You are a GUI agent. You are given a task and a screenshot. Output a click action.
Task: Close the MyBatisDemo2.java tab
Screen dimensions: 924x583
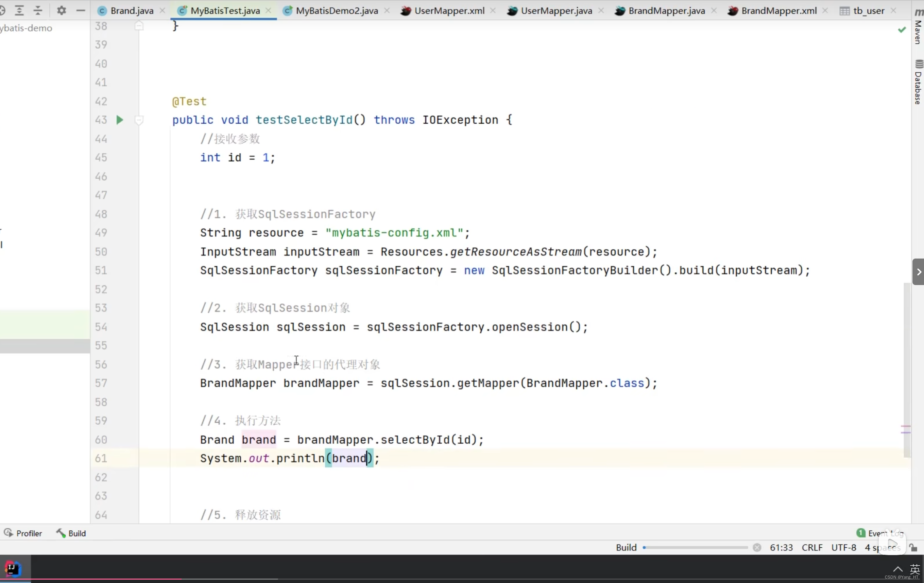387,11
